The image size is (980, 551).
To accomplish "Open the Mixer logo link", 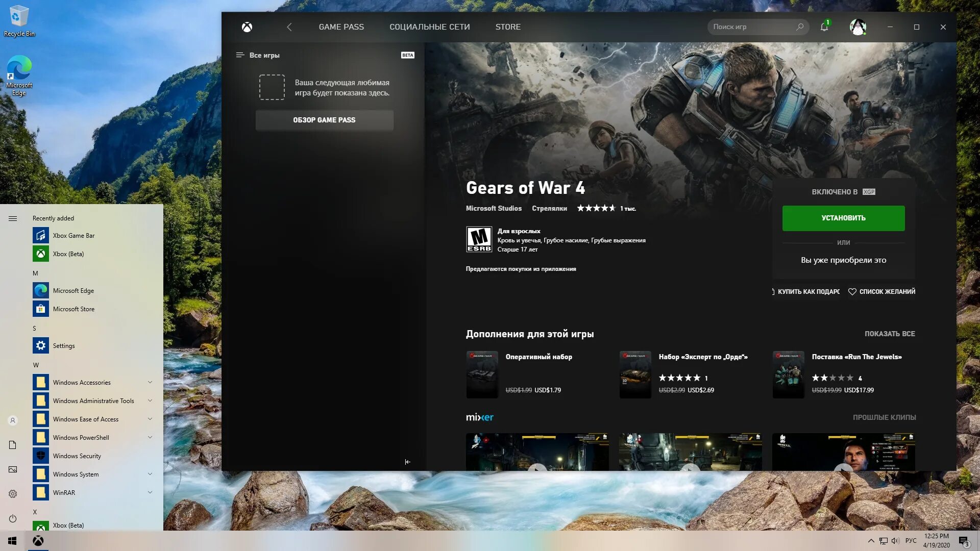I will 479,417.
